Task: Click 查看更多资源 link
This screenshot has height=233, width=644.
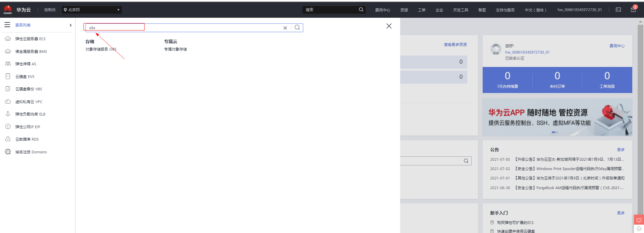Action: coord(455,45)
